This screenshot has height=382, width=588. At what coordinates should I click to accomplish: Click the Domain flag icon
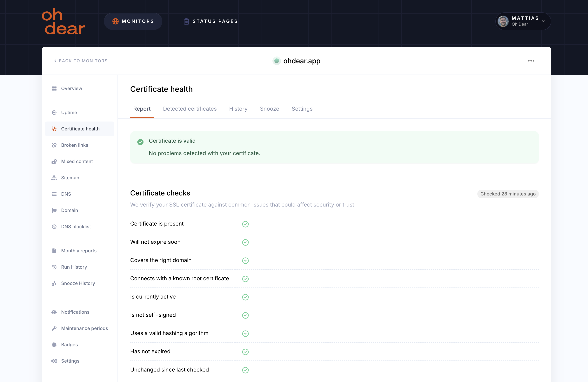(54, 210)
